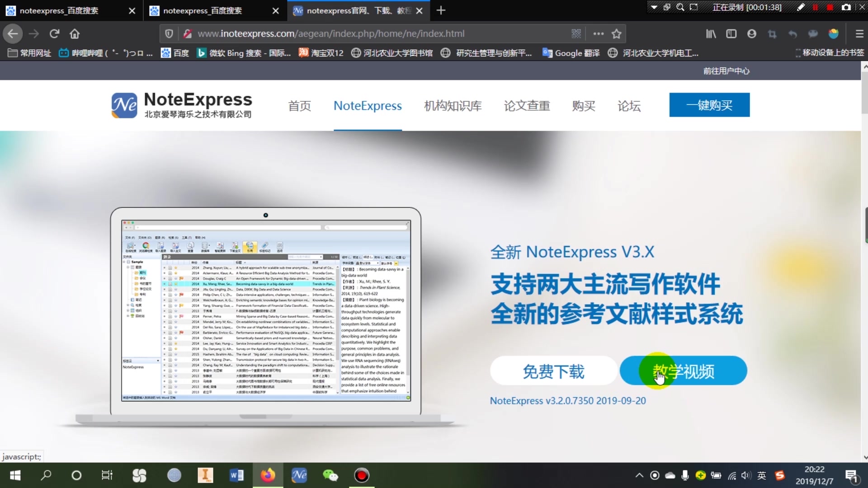Open the page actions three-dot menu
This screenshot has height=488, width=868.
[x=598, y=33]
